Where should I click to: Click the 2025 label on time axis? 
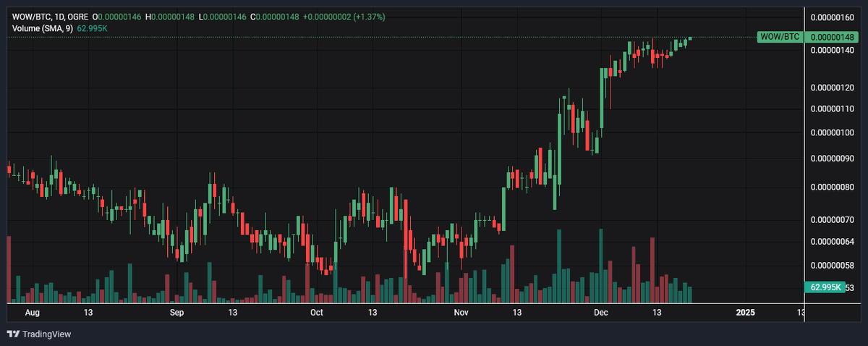(745, 313)
